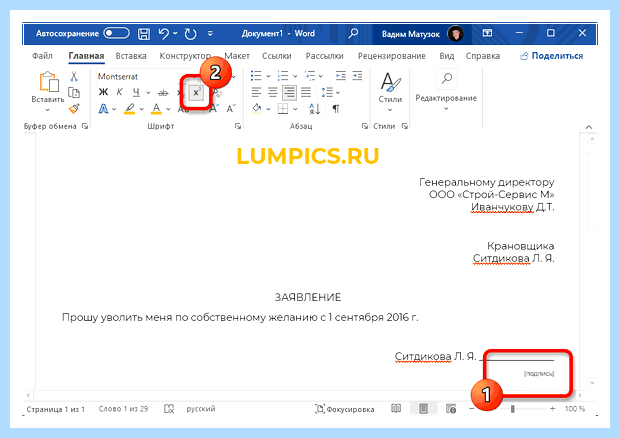The width and height of the screenshot is (620, 438).
Task: Switch to the Макет tab
Action: pyautogui.click(x=237, y=56)
